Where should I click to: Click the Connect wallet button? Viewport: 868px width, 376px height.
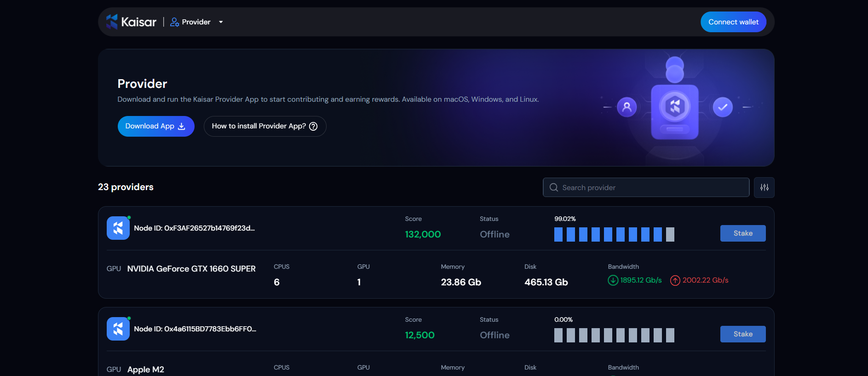point(733,22)
